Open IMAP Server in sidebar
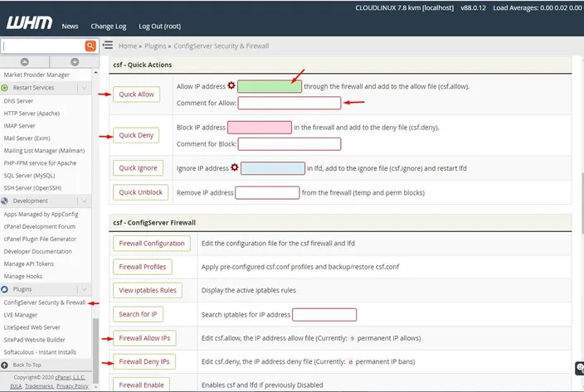 (19, 126)
